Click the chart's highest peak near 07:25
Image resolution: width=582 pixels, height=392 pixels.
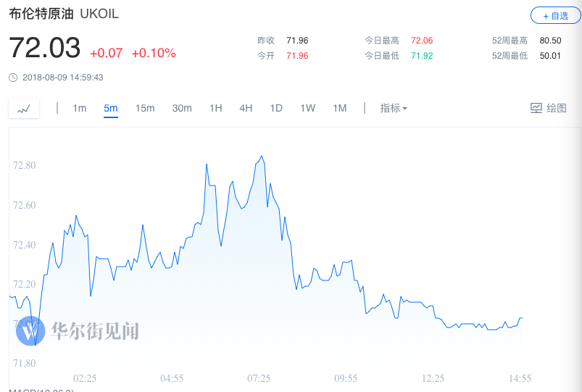point(262,157)
